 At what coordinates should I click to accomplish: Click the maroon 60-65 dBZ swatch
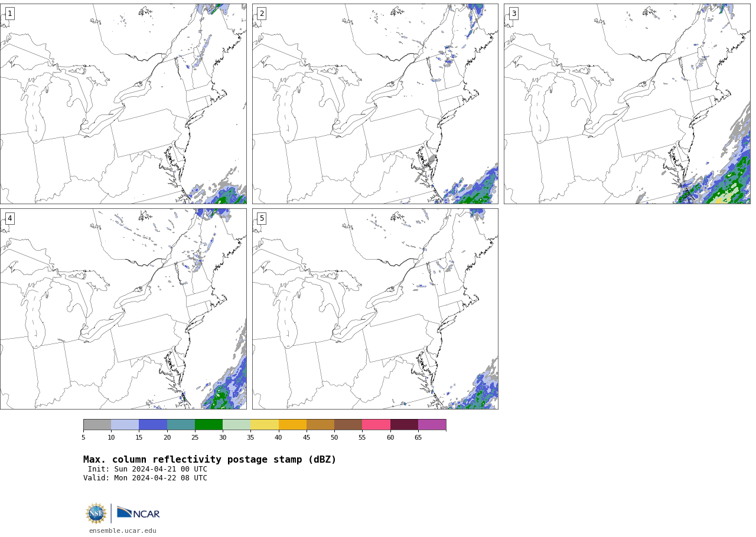pos(404,425)
